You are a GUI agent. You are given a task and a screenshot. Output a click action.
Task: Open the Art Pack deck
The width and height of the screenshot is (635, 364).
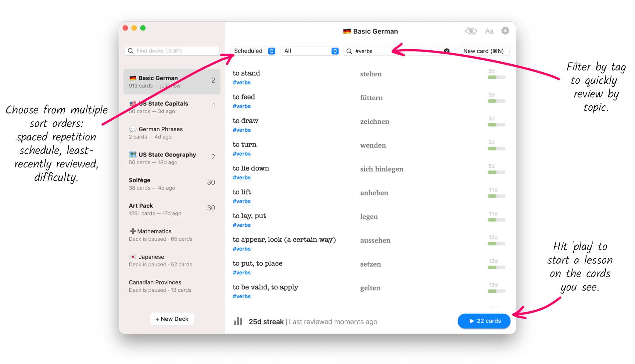point(171,209)
